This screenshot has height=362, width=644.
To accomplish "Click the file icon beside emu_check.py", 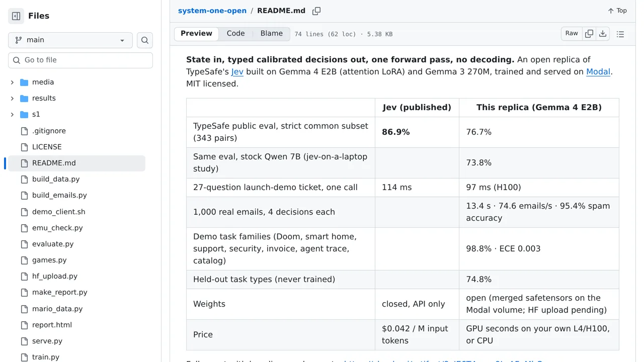I will tap(24, 228).
